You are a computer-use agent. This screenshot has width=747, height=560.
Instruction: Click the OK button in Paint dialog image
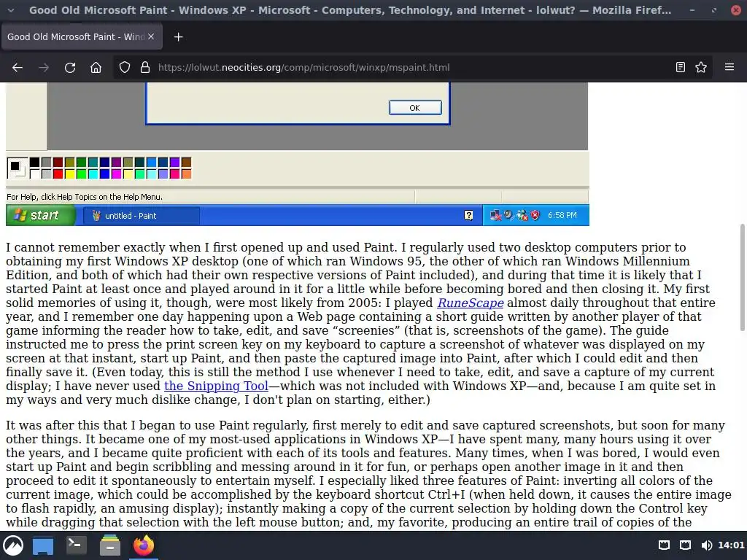[415, 108]
